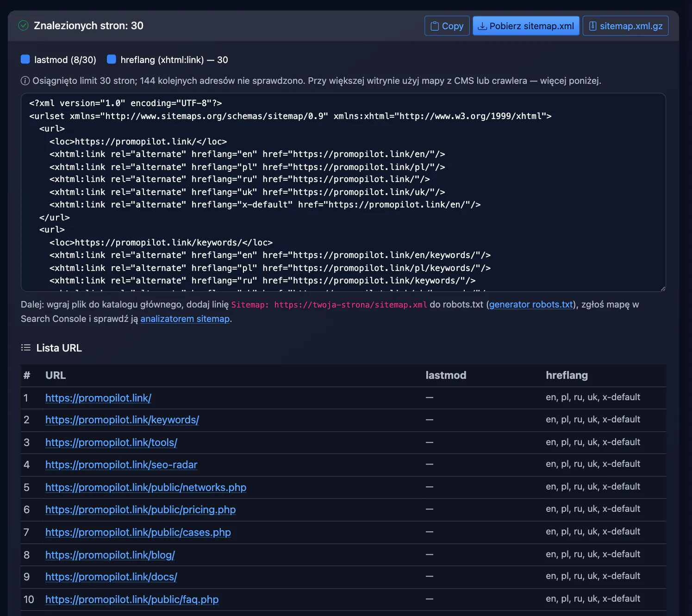Click inside the sitemap XML code textarea
Image resolution: width=692 pixels, height=616 pixels.
point(343,192)
